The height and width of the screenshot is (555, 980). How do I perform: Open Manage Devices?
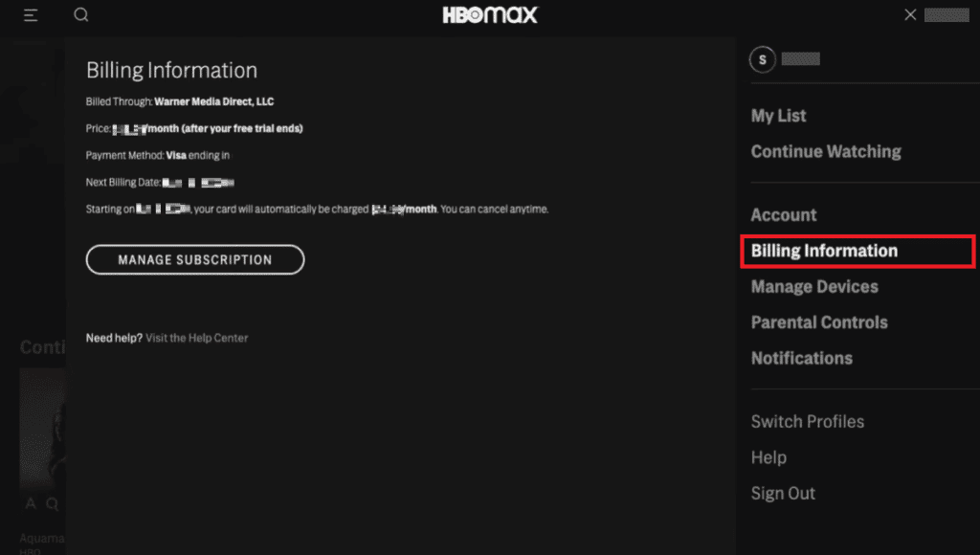pyautogui.click(x=814, y=286)
